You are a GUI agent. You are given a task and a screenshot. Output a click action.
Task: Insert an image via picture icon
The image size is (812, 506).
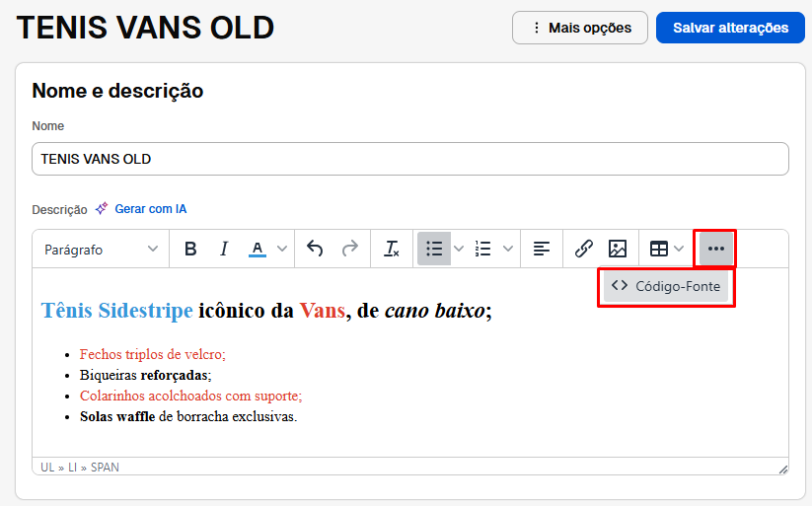coord(618,250)
